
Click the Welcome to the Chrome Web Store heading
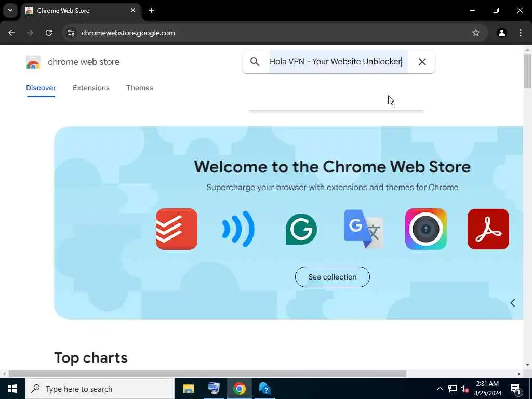pos(332,167)
